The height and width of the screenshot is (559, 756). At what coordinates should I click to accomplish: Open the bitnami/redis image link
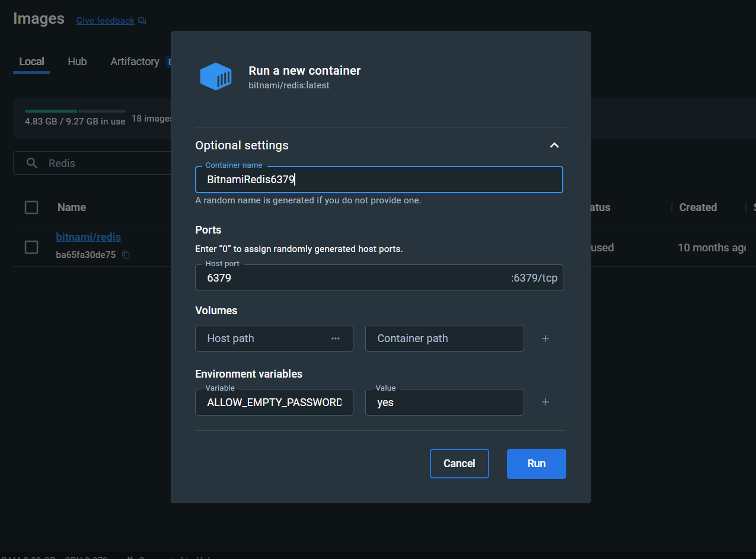pyautogui.click(x=88, y=237)
